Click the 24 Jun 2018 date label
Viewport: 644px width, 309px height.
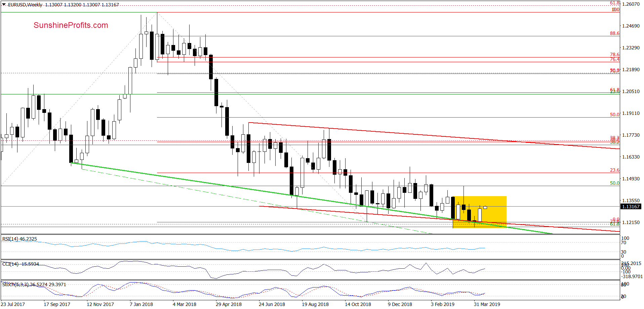272,304
